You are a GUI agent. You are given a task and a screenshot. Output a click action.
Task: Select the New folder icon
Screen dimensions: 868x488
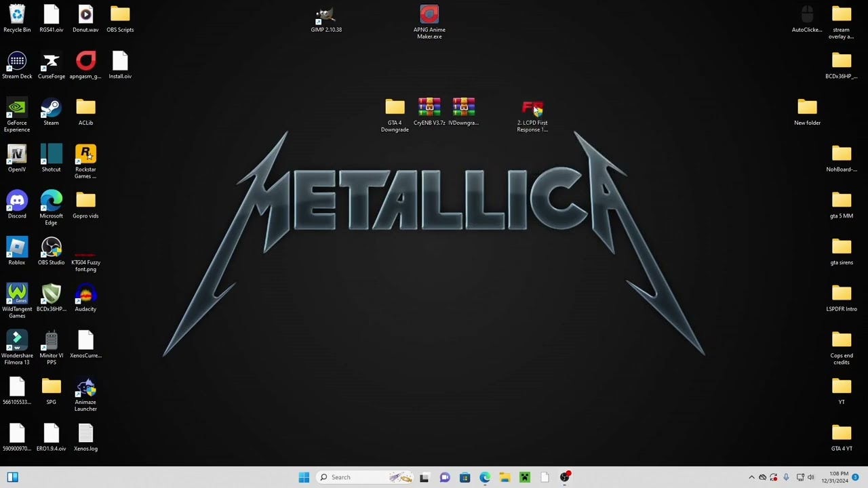[807, 113]
